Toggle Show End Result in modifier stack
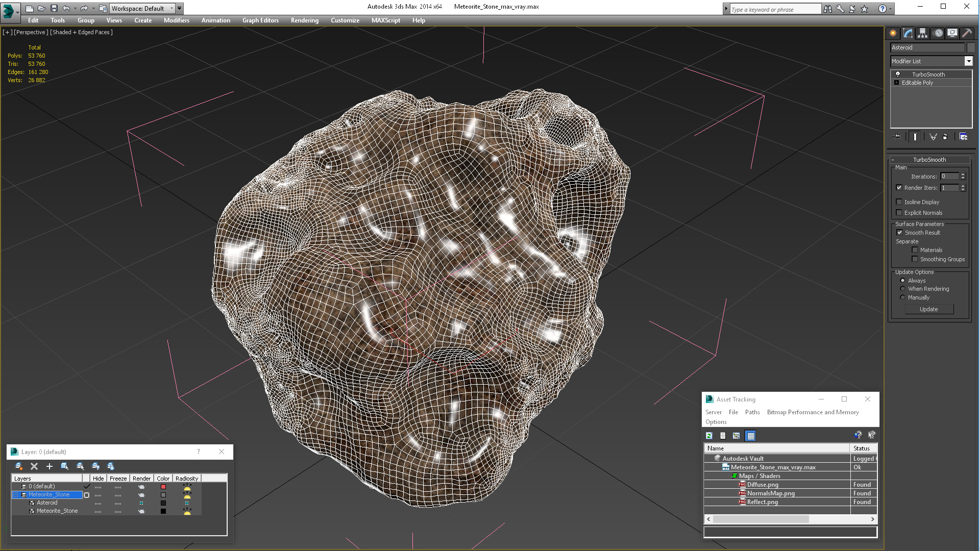The width and height of the screenshot is (980, 551). pos(915,137)
